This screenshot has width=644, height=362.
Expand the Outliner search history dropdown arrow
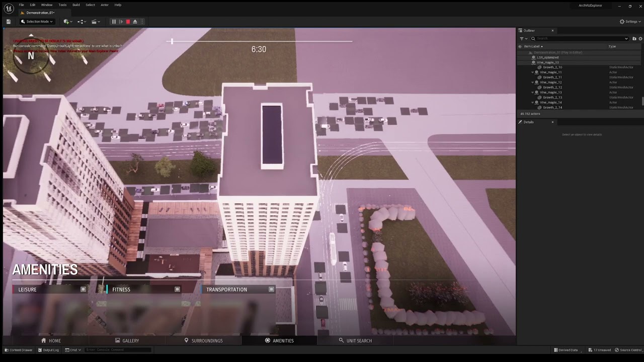pyautogui.click(x=626, y=39)
